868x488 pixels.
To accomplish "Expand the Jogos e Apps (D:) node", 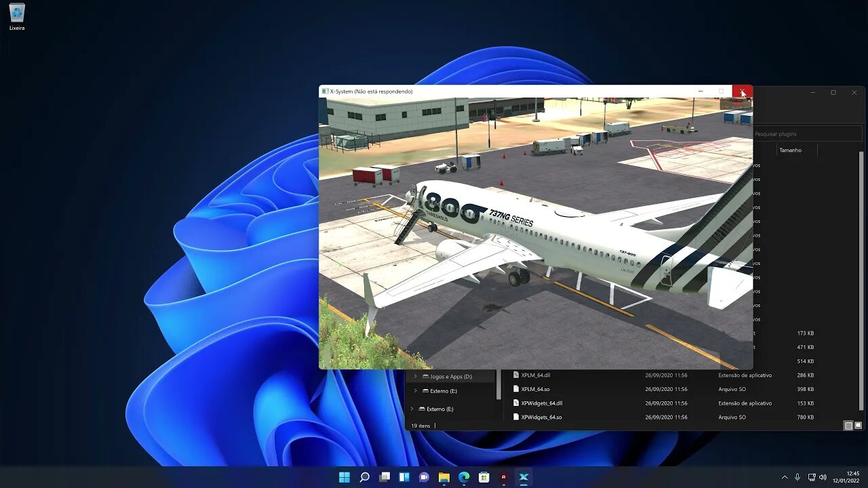I will [415, 376].
